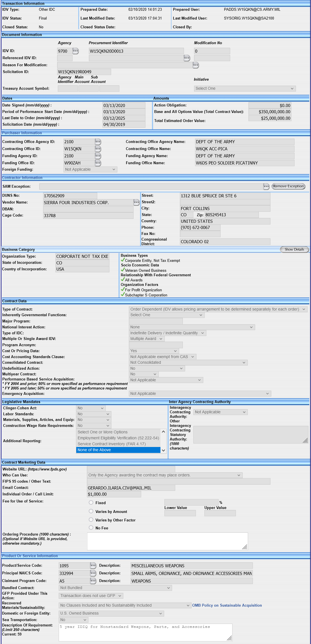Open the Referenced IDV ID lookup ellipsis
Screen dimensions: 311x644
187,58
